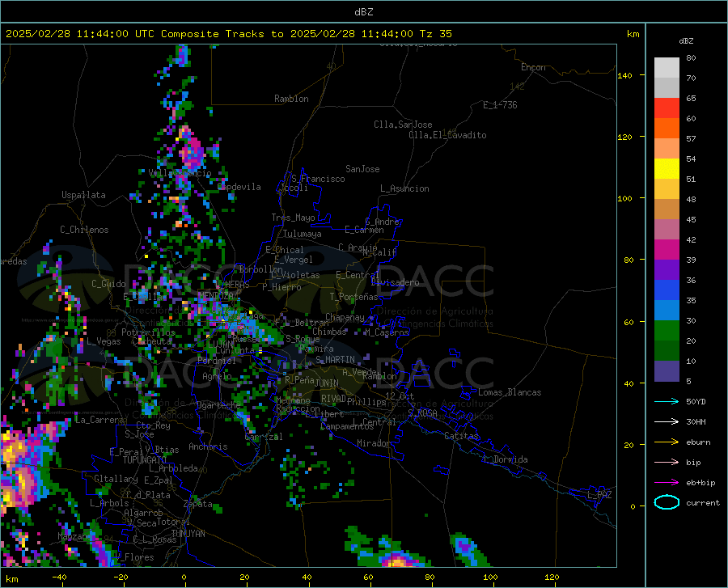This screenshot has width=728, height=588.
Task: Pick the grey 65–70 dBZ swatch
Action: [x=667, y=88]
